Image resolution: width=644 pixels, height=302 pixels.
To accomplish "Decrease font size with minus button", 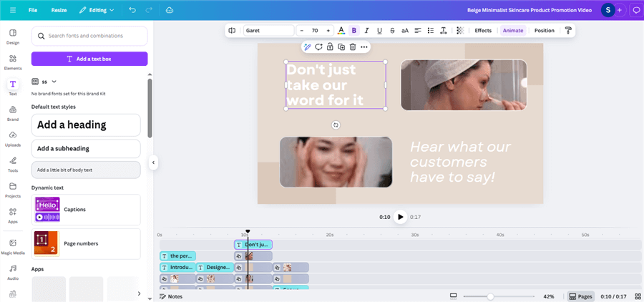I will click(x=302, y=30).
